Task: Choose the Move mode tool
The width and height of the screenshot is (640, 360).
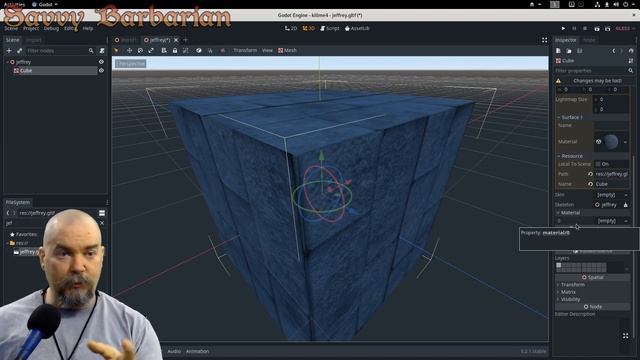Action: click(x=129, y=50)
